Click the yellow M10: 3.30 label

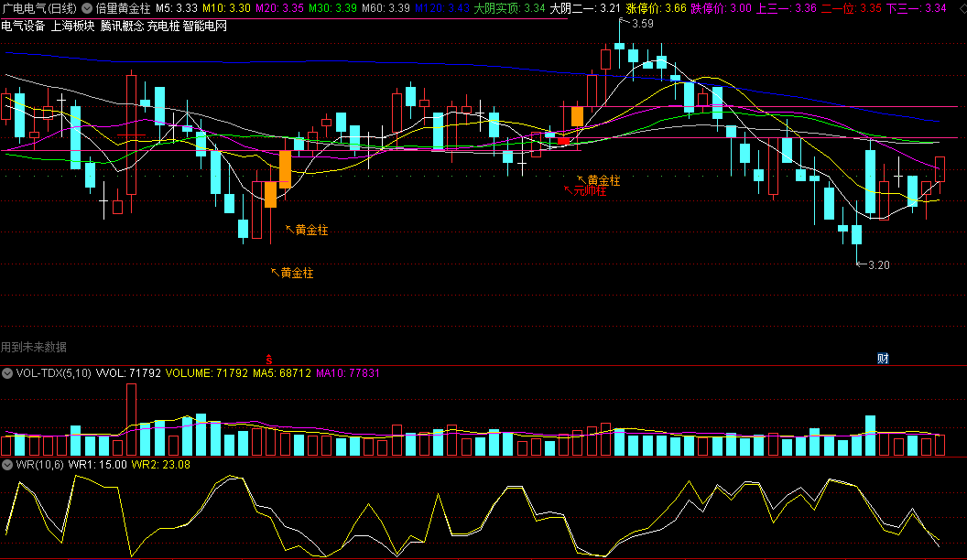(226, 8)
